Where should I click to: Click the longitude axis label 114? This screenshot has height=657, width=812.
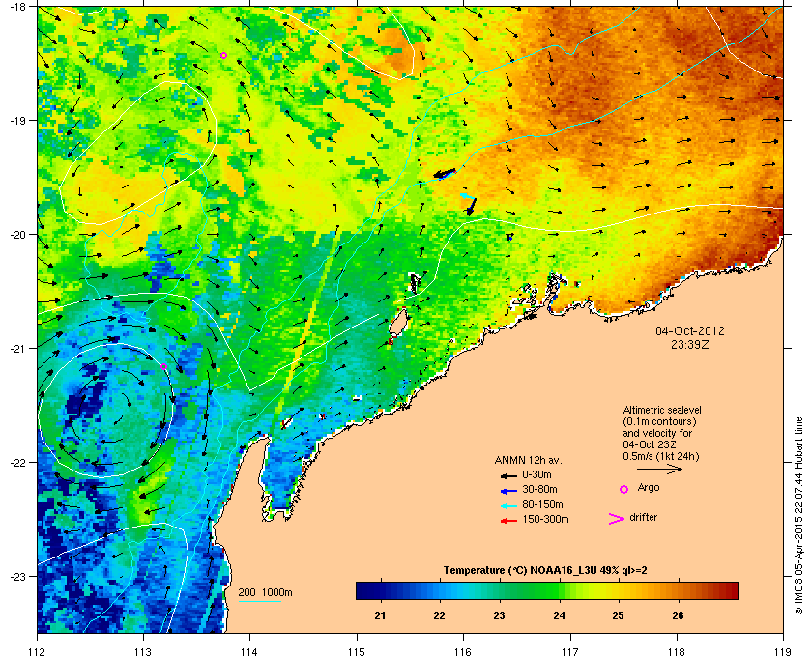click(249, 651)
